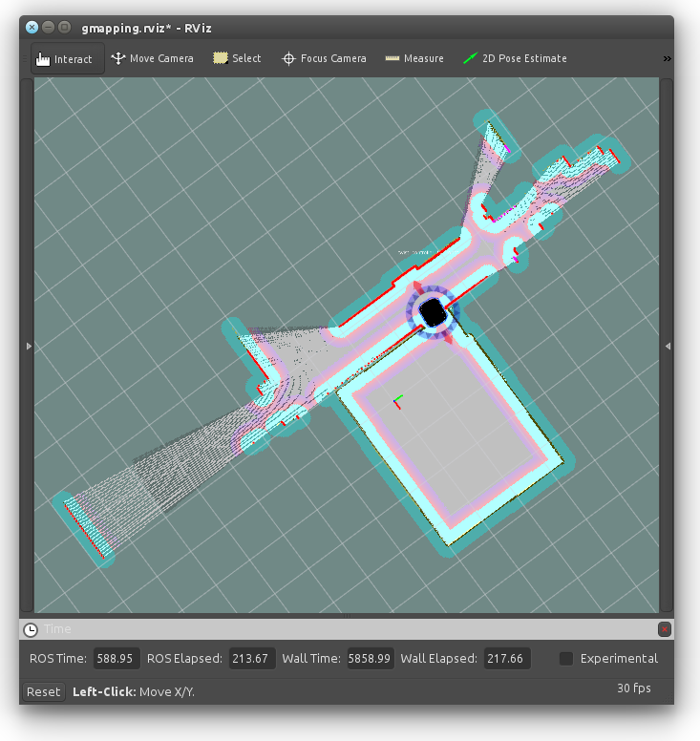Click the Wall Time value field
Image resolution: width=700 pixels, height=741 pixels.
click(370, 659)
